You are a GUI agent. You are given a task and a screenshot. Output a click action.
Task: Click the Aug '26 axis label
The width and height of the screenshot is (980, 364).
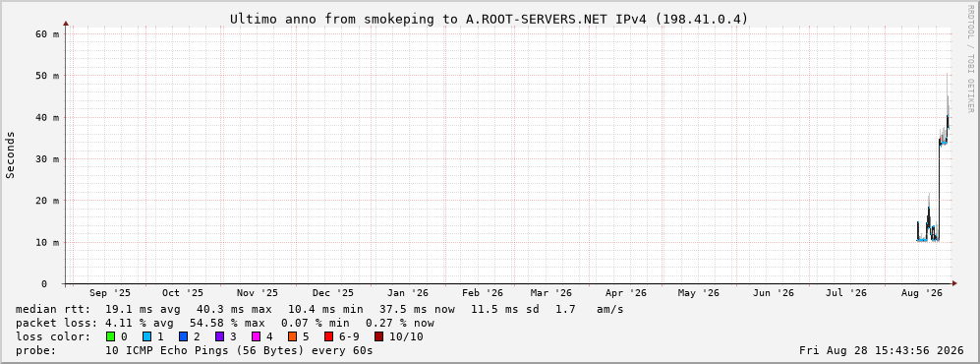point(923,293)
